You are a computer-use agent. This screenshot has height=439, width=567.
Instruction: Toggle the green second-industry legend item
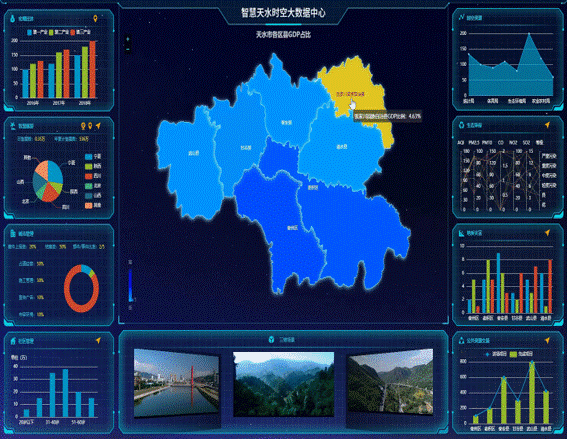[59, 32]
